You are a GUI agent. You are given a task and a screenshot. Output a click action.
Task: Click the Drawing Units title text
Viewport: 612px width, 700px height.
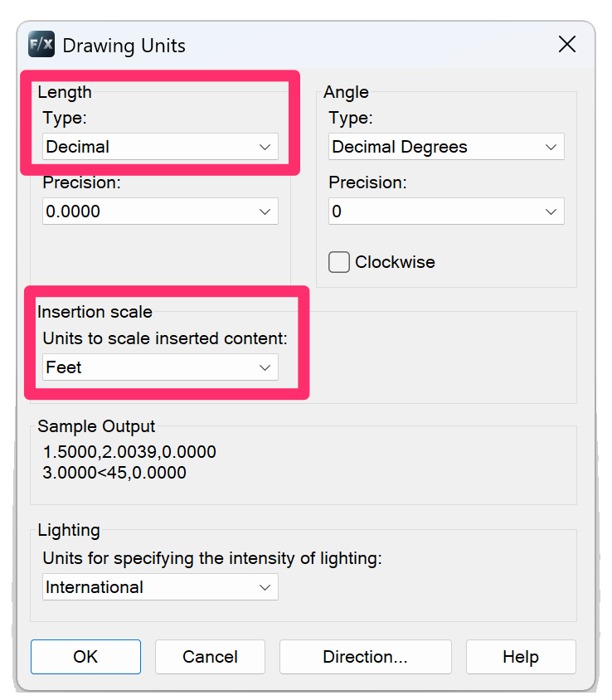(x=124, y=45)
